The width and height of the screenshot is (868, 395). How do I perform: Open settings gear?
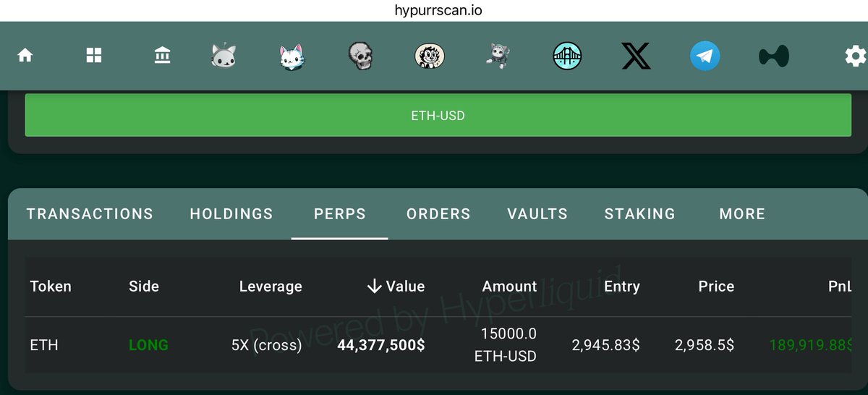[855, 56]
